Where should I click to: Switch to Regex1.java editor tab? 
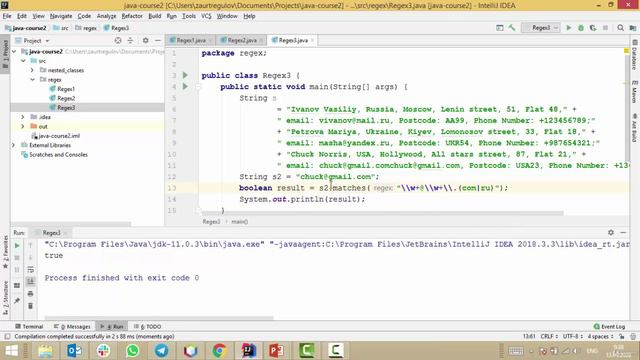[191, 40]
